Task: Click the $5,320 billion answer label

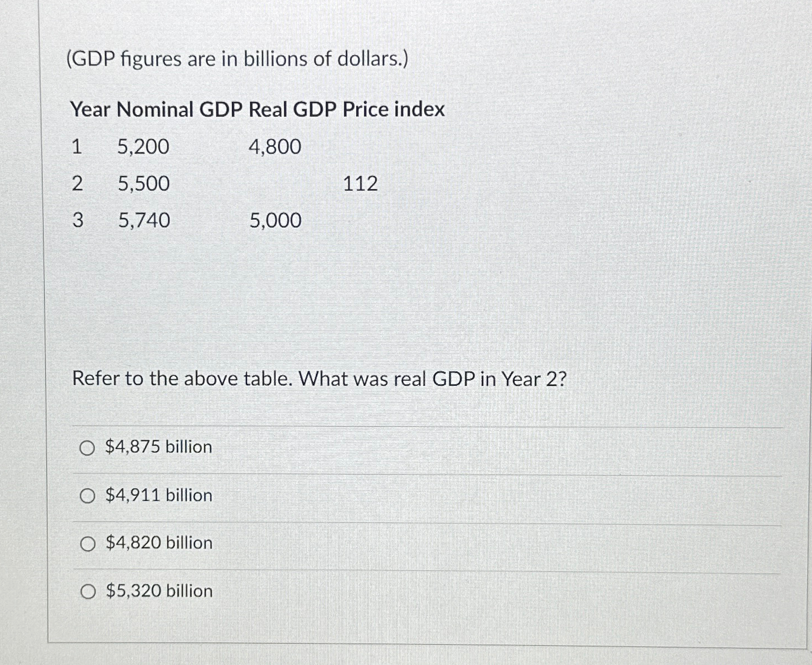Action: [x=157, y=591]
